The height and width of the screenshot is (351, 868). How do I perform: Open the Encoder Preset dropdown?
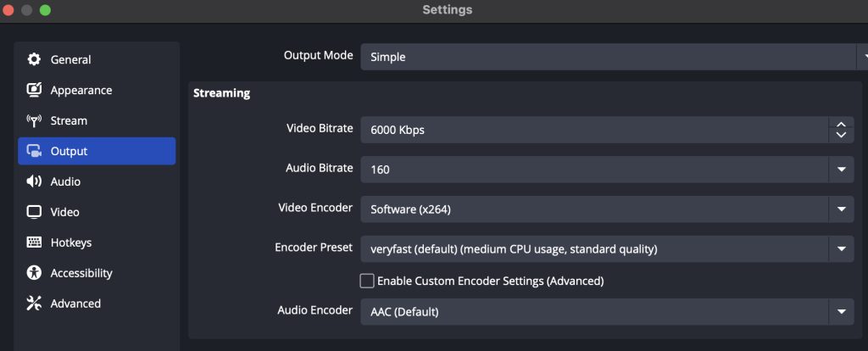tap(607, 249)
